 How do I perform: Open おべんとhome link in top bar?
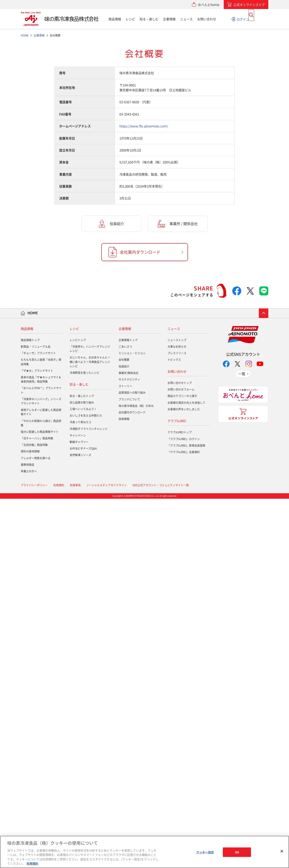coord(205,5)
